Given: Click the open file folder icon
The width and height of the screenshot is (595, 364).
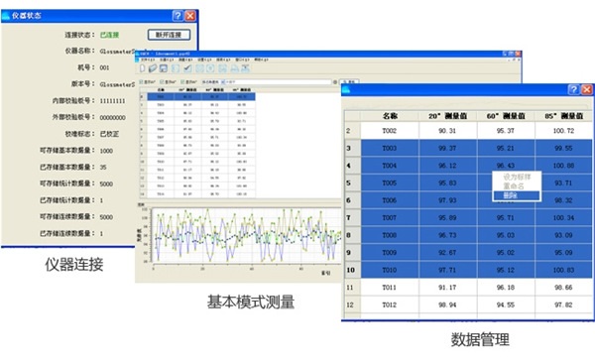Looking at the screenshot, I should tap(153, 68).
